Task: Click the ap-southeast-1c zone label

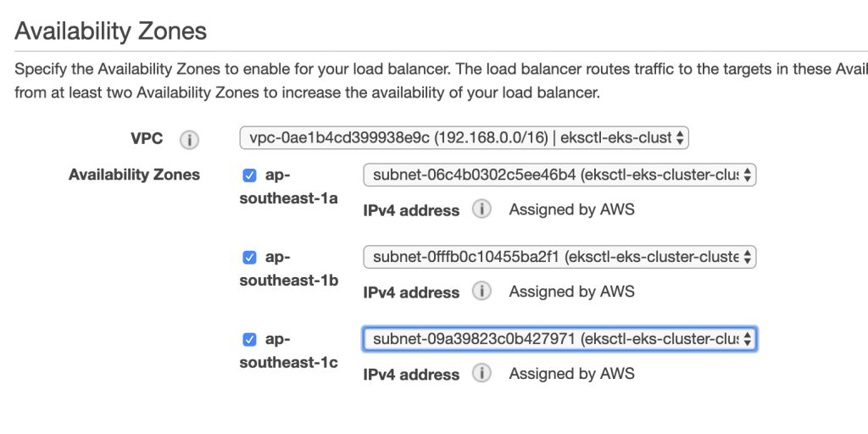Action: 288,350
